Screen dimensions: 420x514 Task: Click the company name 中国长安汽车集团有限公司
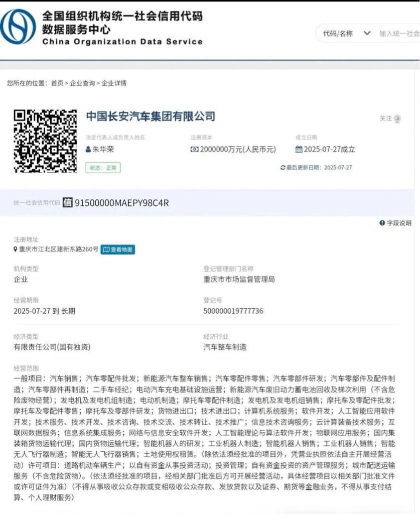151,116
